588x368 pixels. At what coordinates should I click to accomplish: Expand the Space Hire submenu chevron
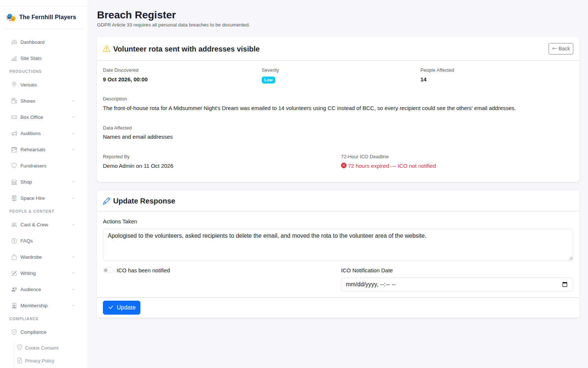73,198
